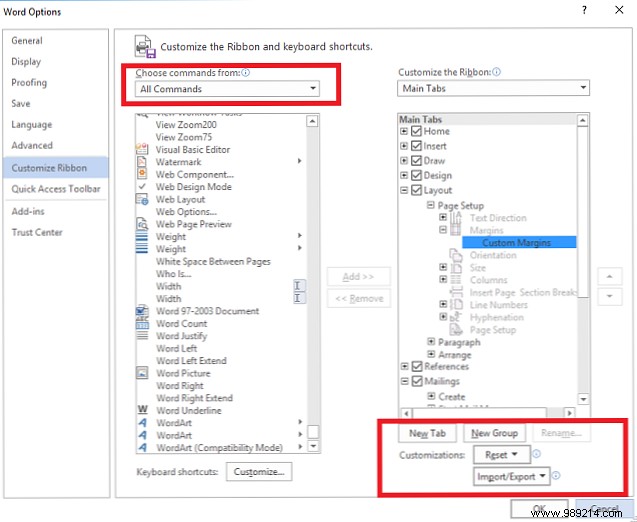This screenshot has width=637, height=522.
Task: Click the Word Underline W icon
Action: point(143,409)
